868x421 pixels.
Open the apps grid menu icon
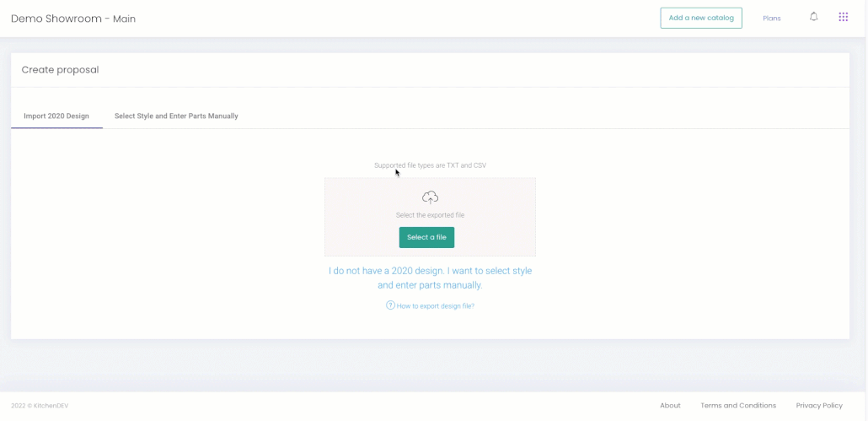[x=843, y=17]
